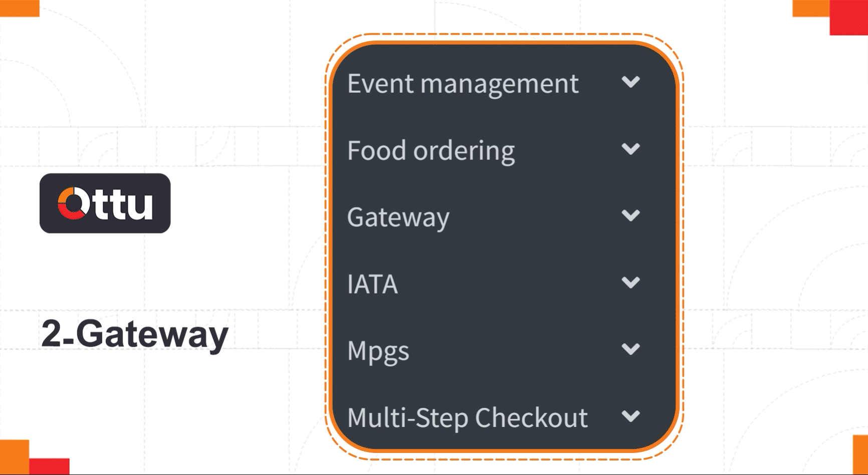This screenshot has height=475, width=868.
Task: Open the IATA dropdown arrow
Action: (x=630, y=283)
